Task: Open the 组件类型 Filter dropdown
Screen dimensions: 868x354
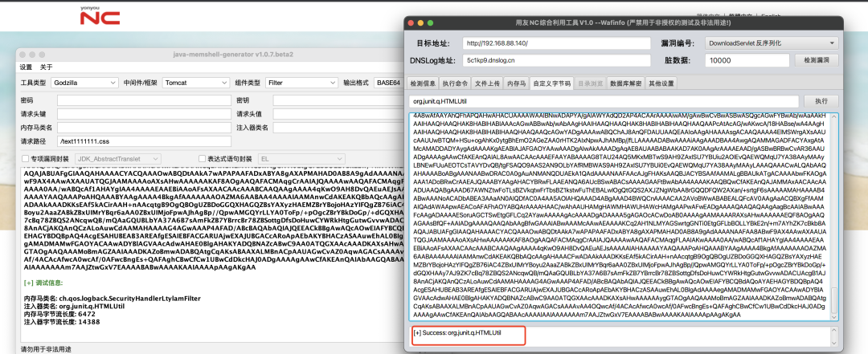Action: pyautogui.click(x=301, y=83)
